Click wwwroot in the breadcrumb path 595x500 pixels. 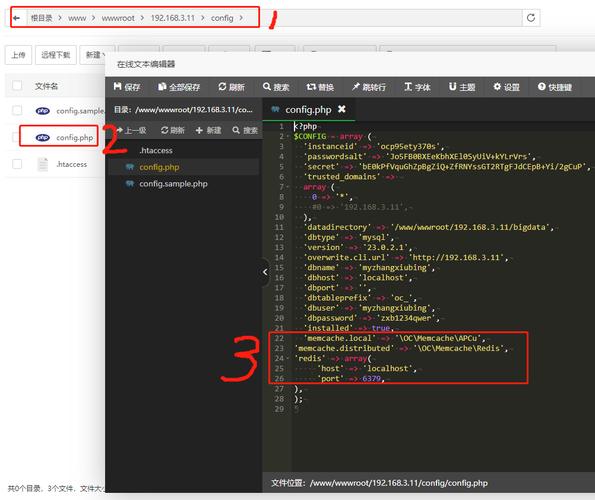[x=118, y=18]
